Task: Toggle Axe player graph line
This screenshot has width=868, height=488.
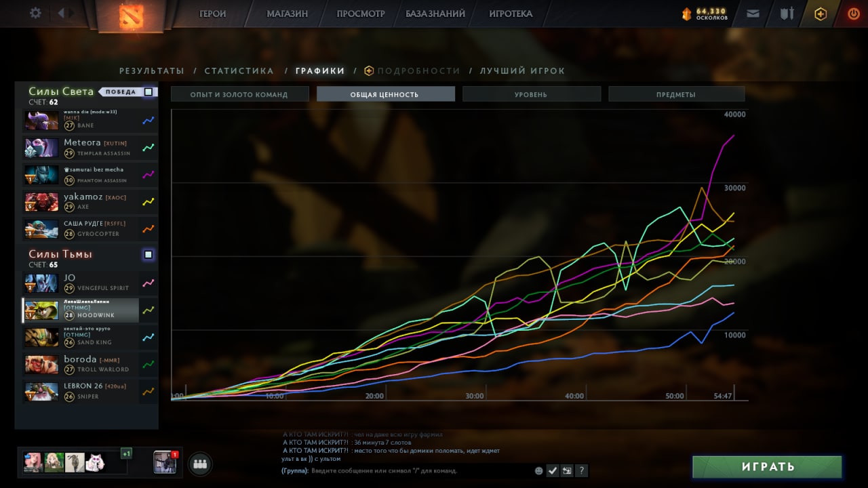Action: [x=149, y=202]
